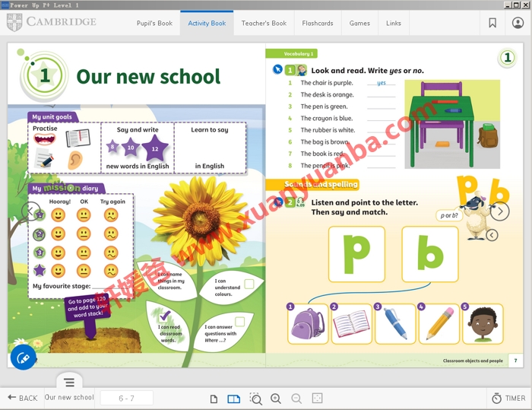Image resolution: width=532 pixels, height=410 pixels.
Task: Click the BACK button
Action: point(22,398)
